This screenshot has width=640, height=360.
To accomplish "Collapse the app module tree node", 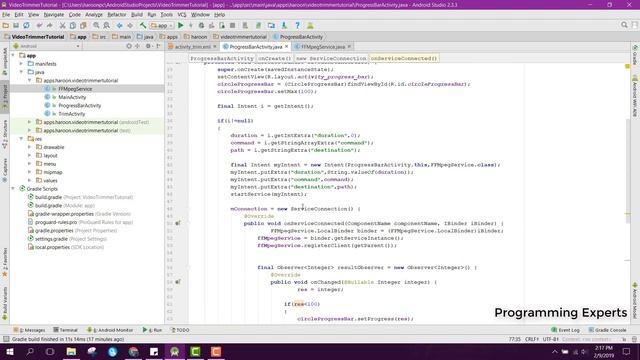I will tap(13, 56).
